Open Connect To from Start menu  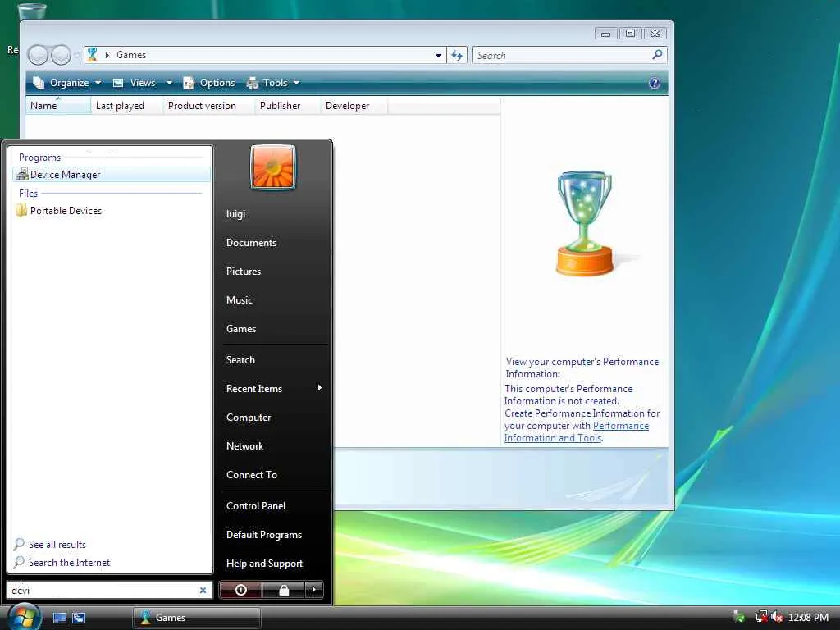pyautogui.click(x=252, y=475)
